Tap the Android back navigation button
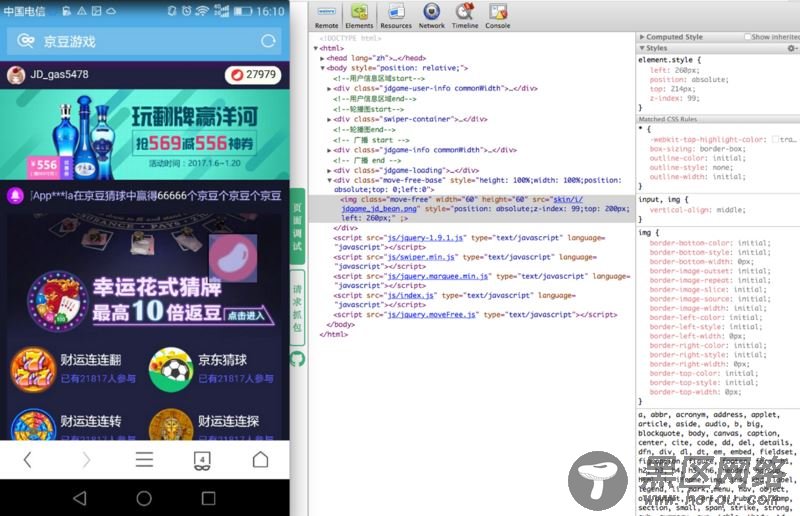This screenshot has height=516, width=800. pos(80,498)
